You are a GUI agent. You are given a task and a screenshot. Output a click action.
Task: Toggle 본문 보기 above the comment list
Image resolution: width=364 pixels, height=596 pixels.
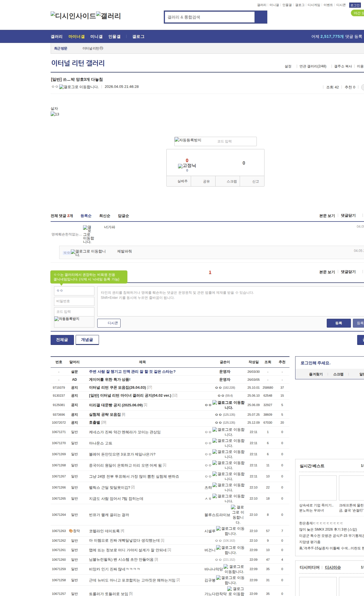click(x=327, y=216)
